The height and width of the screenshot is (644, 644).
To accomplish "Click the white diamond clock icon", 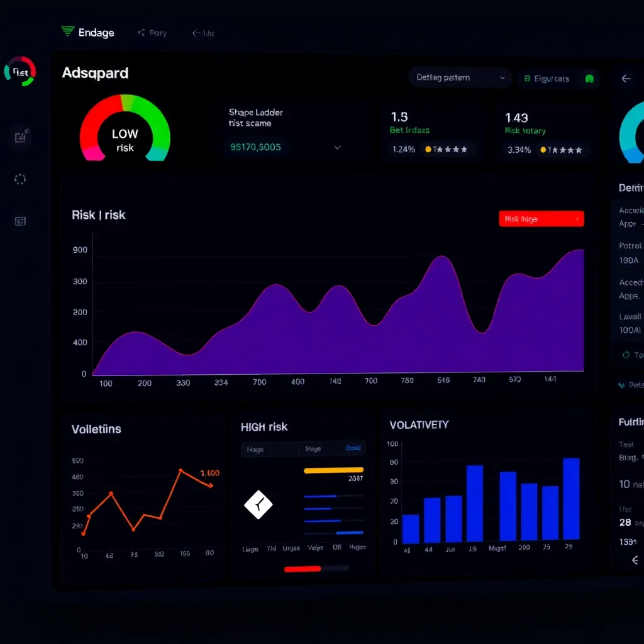I will tap(258, 504).
